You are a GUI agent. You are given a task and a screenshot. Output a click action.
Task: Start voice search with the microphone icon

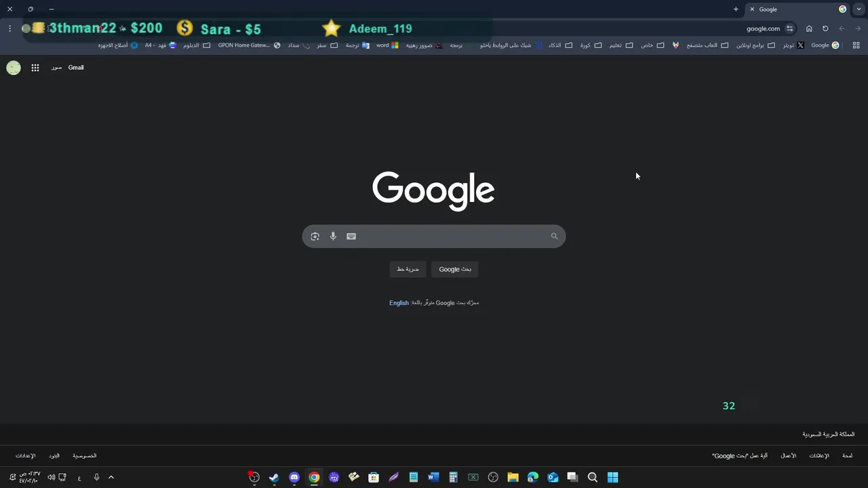(x=333, y=237)
